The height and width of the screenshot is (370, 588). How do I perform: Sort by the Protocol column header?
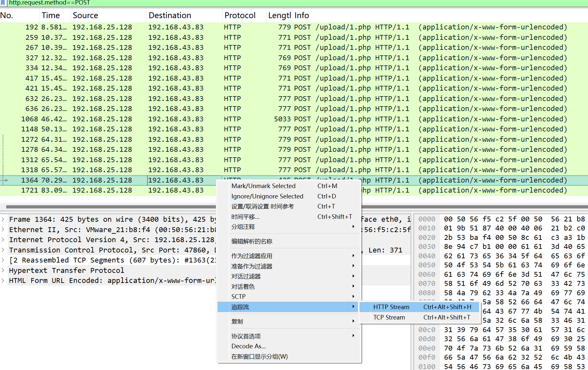click(x=240, y=15)
